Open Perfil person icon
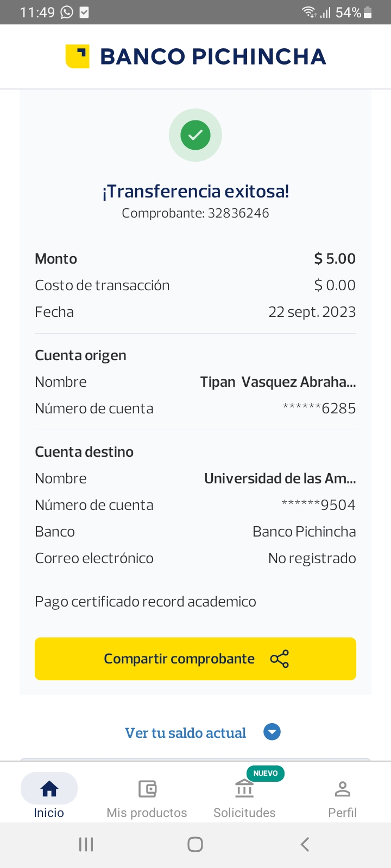This screenshot has width=391, height=868. pyautogui.click(x=343, y=788)
